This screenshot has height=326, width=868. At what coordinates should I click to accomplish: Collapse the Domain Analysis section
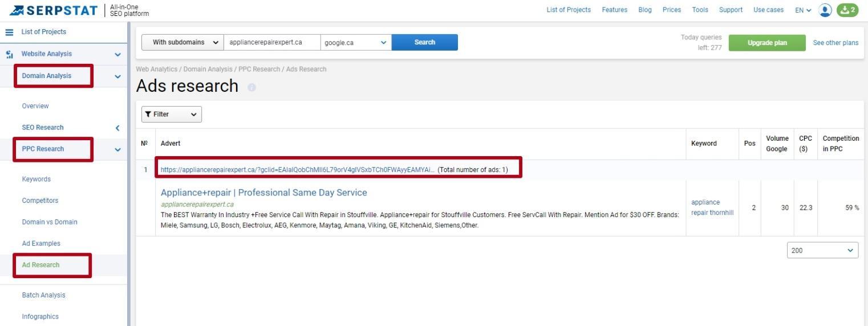[x=117, y=76]
